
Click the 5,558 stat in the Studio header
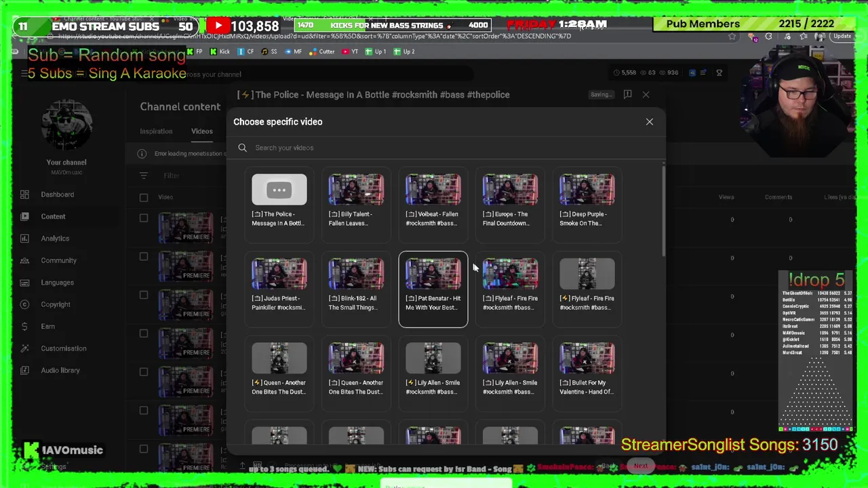point(625,73)
